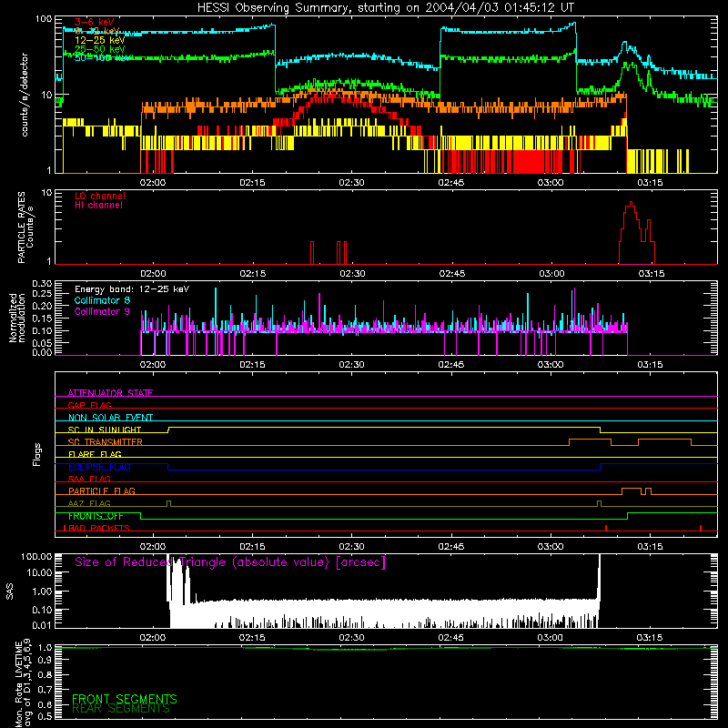Select the 25-50 keV legend label
The height and width of the screenshot is (728, 728).
coord(99,49)
